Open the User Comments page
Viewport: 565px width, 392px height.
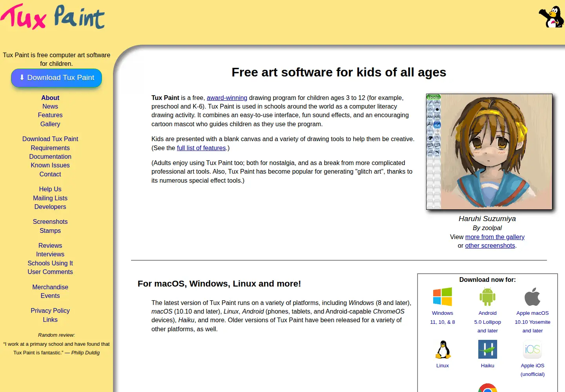click(x=50, y=272)
